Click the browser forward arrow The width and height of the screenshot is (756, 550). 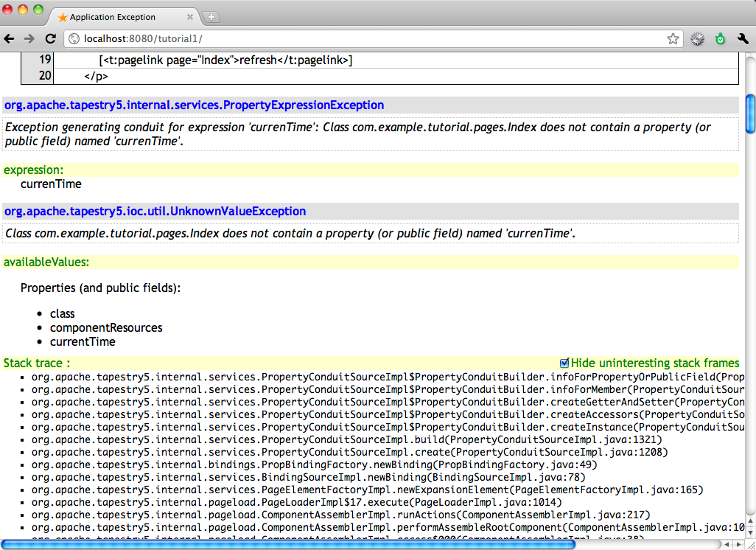coord(29,39)
